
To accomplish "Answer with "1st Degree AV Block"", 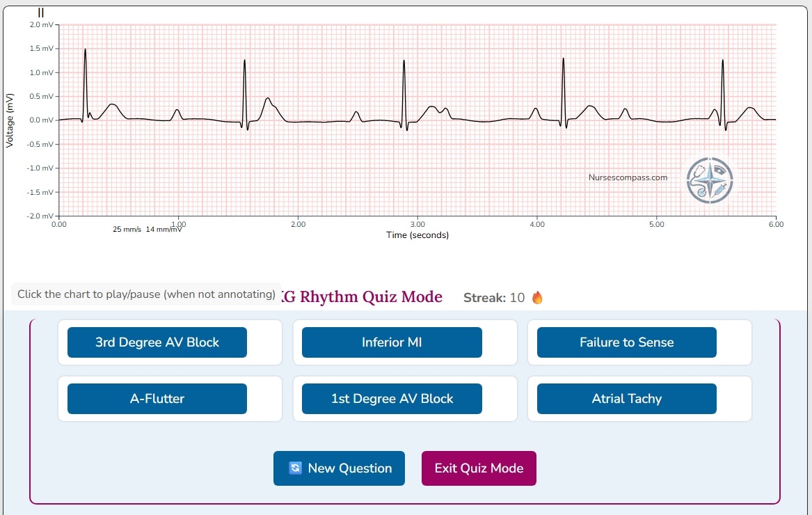I will [x=391, y=399].
